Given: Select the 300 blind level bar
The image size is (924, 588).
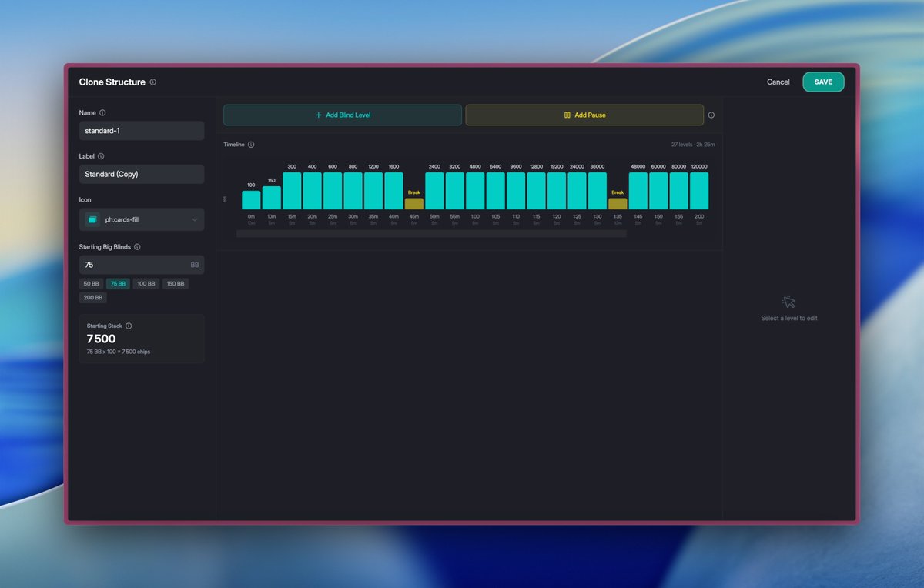Looking at the screenshot, I should (x=292, y=191).
